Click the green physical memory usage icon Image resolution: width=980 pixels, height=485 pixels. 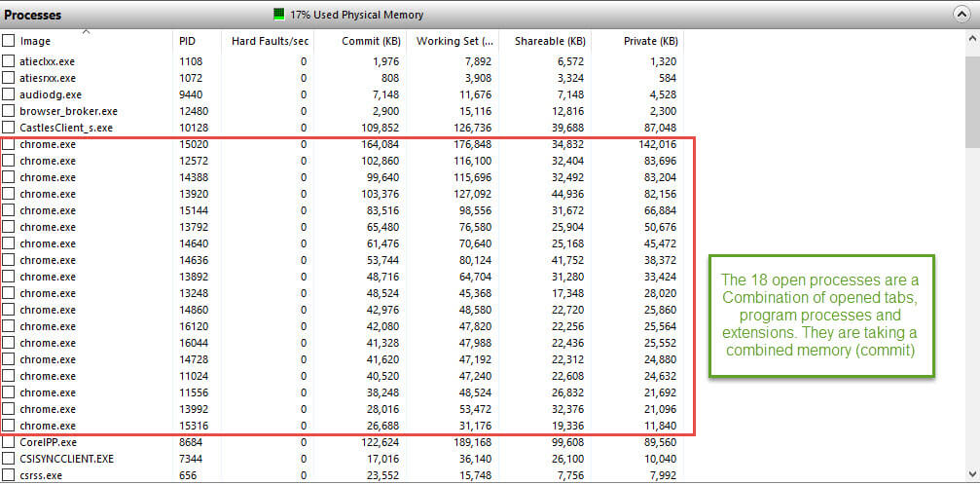pos(278,15)
